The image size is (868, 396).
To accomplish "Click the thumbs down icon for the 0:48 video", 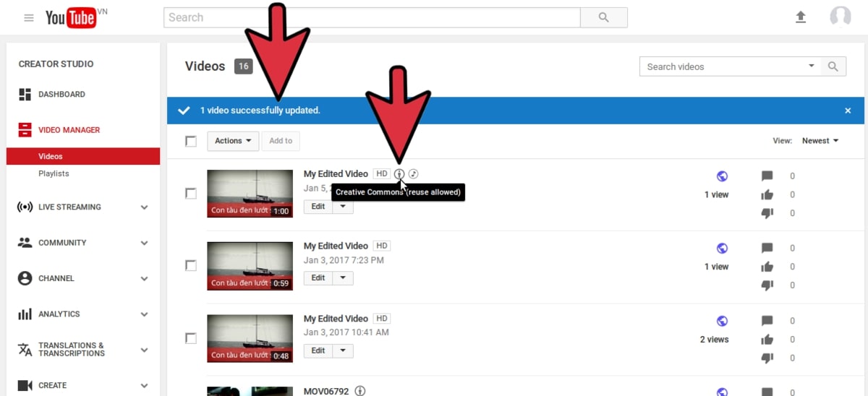I will (767, 358).
